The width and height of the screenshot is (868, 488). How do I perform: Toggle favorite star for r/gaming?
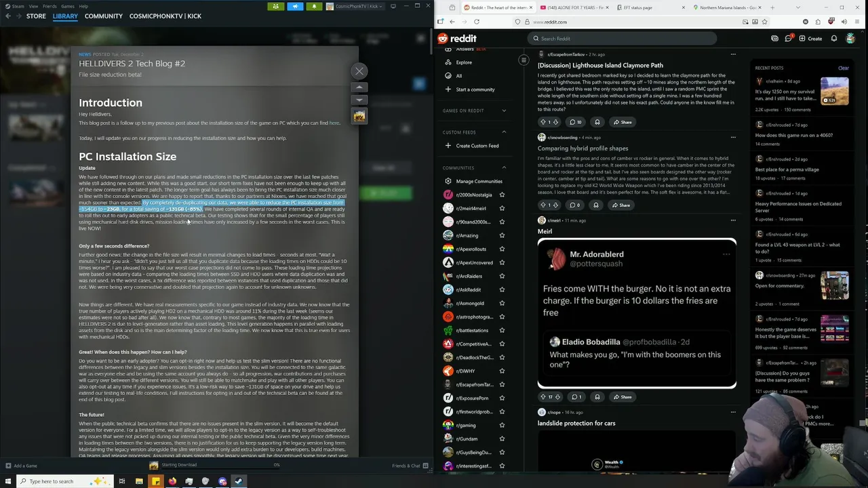(502, 425)
